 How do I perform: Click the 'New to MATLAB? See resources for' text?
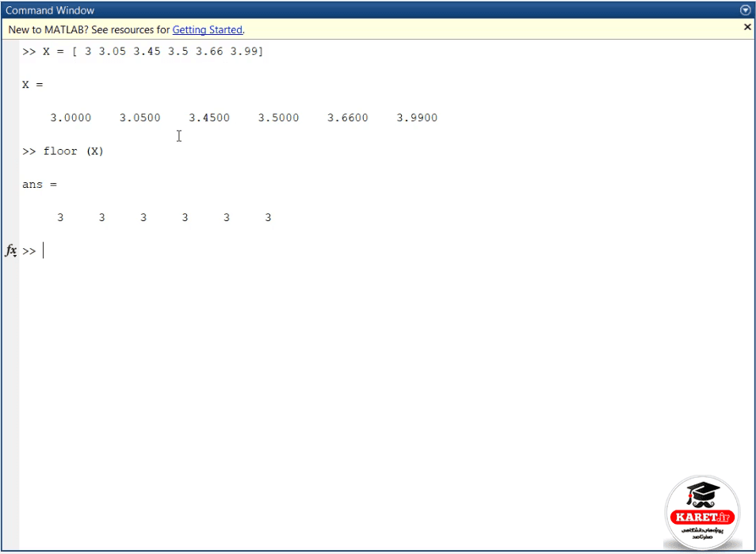tap(90, 30)
